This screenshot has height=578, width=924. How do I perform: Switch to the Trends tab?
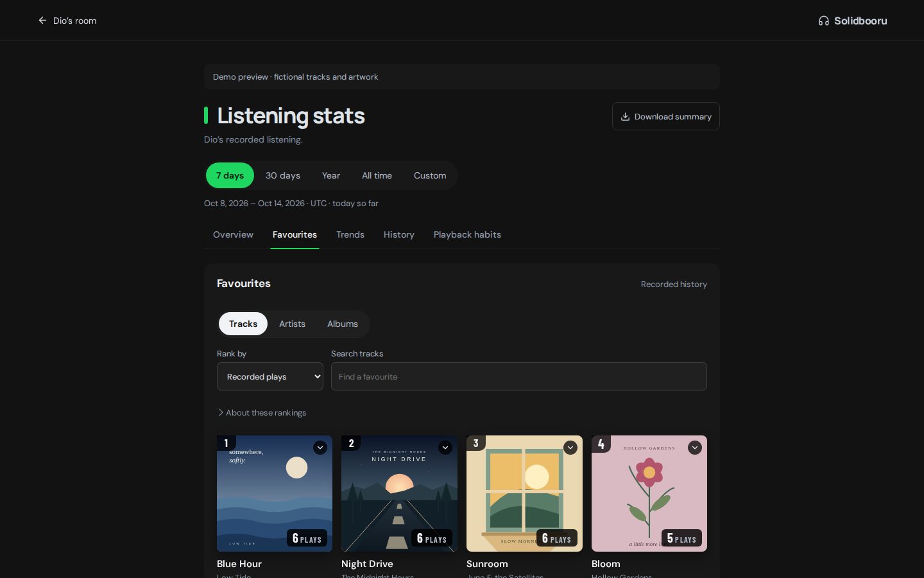point(350,235)
